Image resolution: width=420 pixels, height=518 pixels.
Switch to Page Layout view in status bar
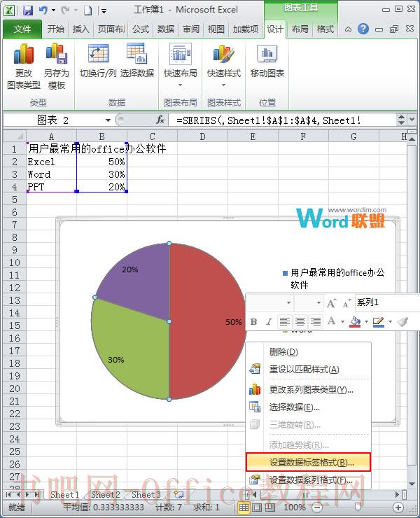pyautogui.click(x=257, y=507)
